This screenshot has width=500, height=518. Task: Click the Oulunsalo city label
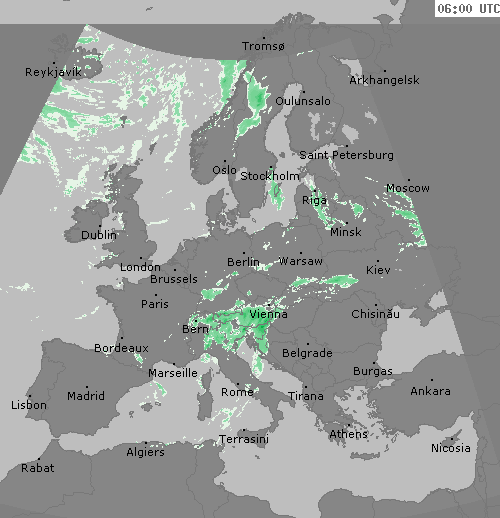[303, 101]
